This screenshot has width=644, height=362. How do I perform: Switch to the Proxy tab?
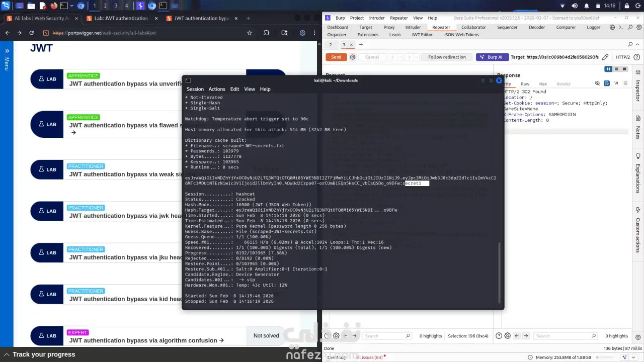[389, 27]
